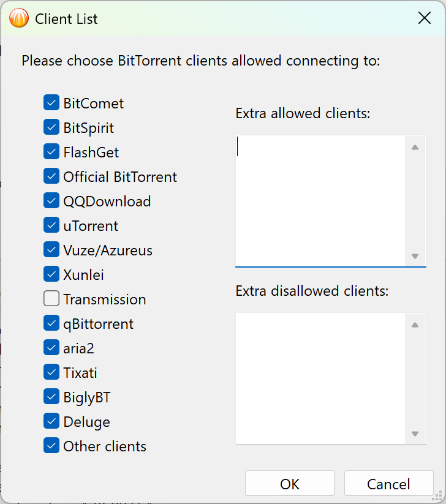Uncheck the Xunlei checkbox
Image resolution: width=446 pixels, height=504 pixels.
coord(51,274)
